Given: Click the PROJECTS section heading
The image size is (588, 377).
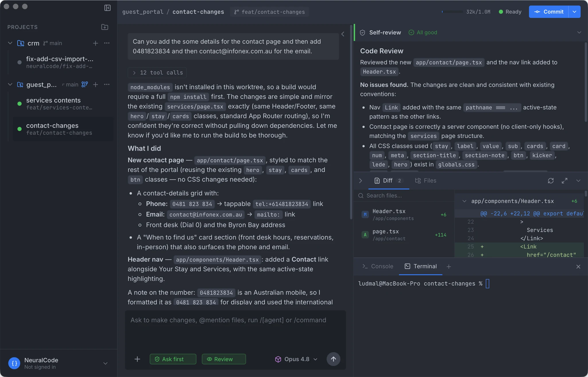Looking at the screenshot, I should pyautogui.click(x=22, y=27).
